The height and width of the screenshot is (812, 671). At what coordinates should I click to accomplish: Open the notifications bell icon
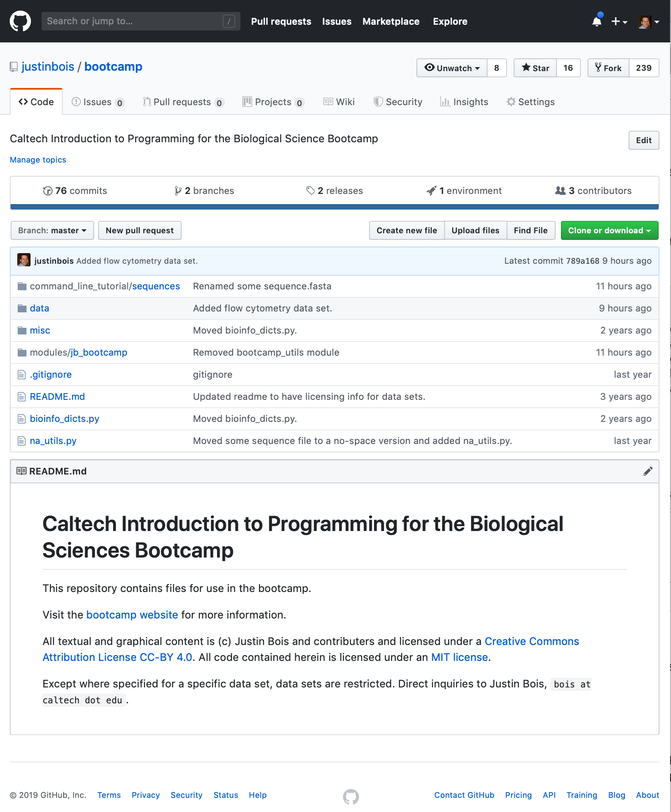[x=597, y=21]
